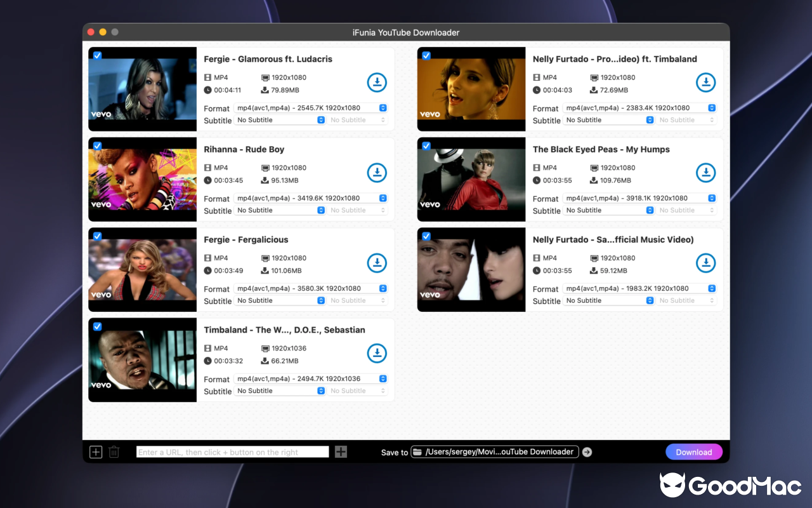Uncheck the Black Eyed Peas My Humps checkbox
812x508 pixels.
coord(426,145)
